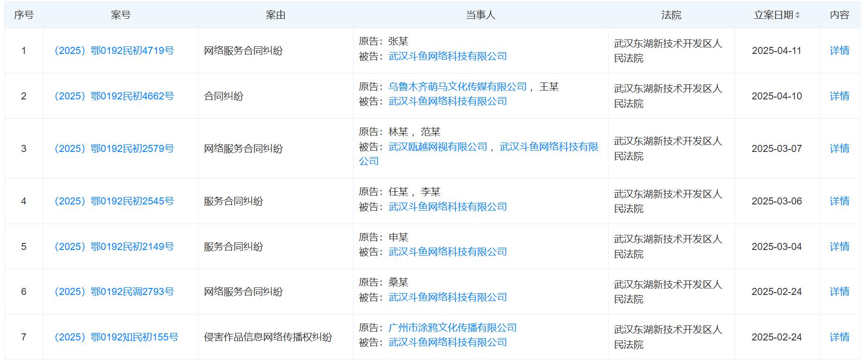View 详情 for the 民初2149号 case

pyautogui.click(x=839, y=247)
